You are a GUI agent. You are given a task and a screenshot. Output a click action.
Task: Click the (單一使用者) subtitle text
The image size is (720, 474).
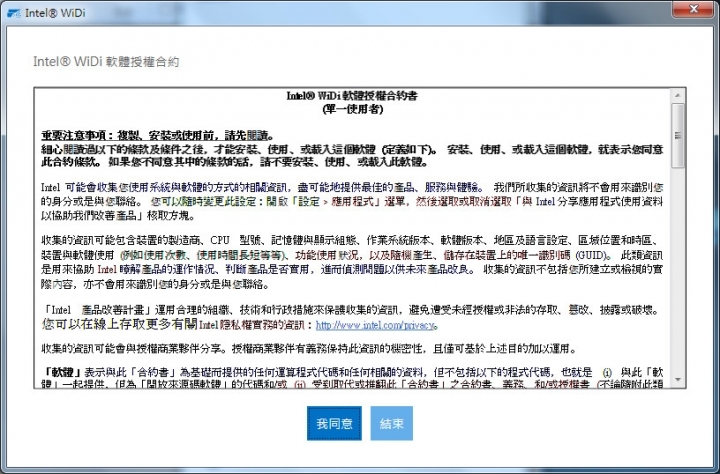click(x=353, y=109)
